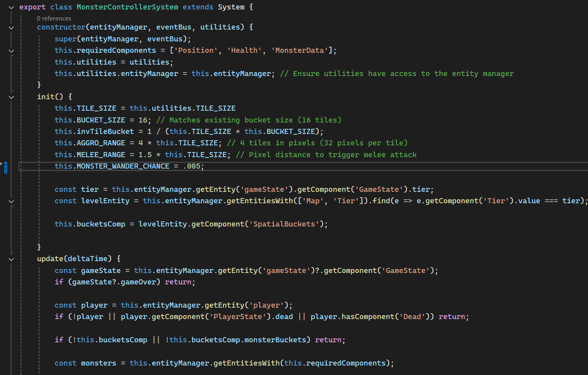Image resolution: width=588 pixels, height=375 pixels.
Task: Collapse the update(deltaTime) method chevron
Action: point(11,259)
